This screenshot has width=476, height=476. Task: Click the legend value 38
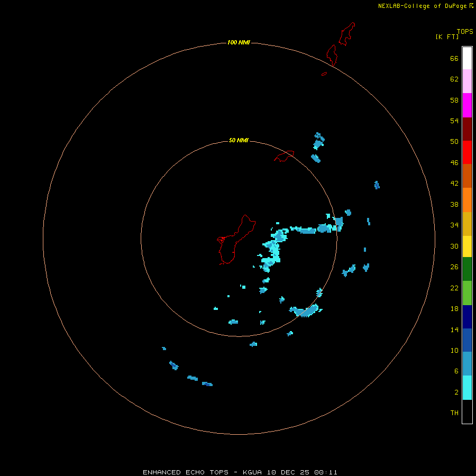[x=454, y=204]
